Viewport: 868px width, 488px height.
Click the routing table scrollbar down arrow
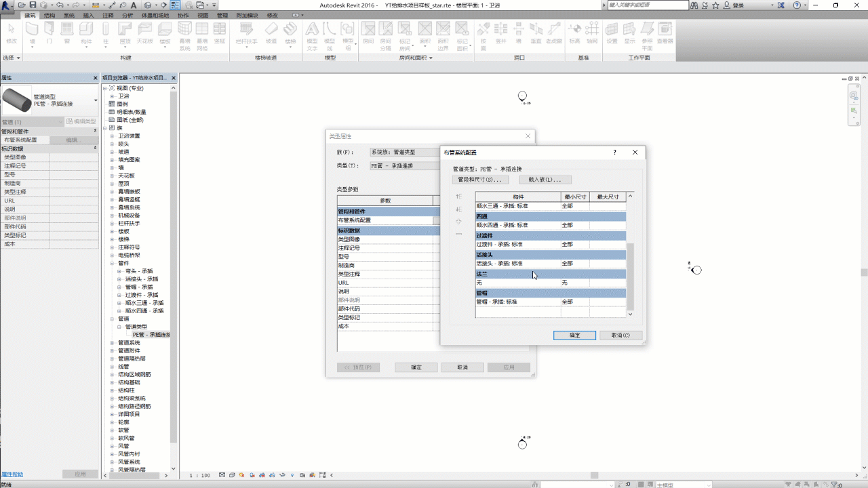[x=630, y=314]
